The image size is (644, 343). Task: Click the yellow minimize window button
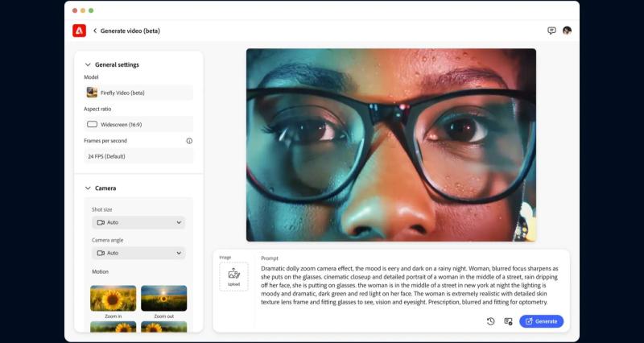click(x=83, y=10)
